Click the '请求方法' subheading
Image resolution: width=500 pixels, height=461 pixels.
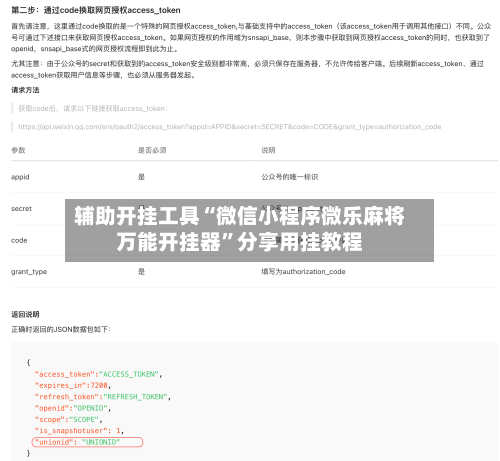point(25,90)
